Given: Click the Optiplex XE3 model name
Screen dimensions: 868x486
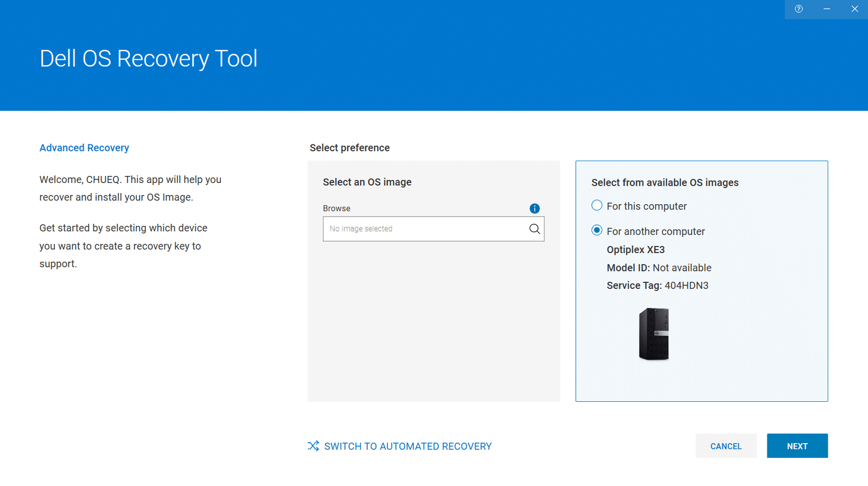Looking at the screenshot, I should (x=635, y=250).
